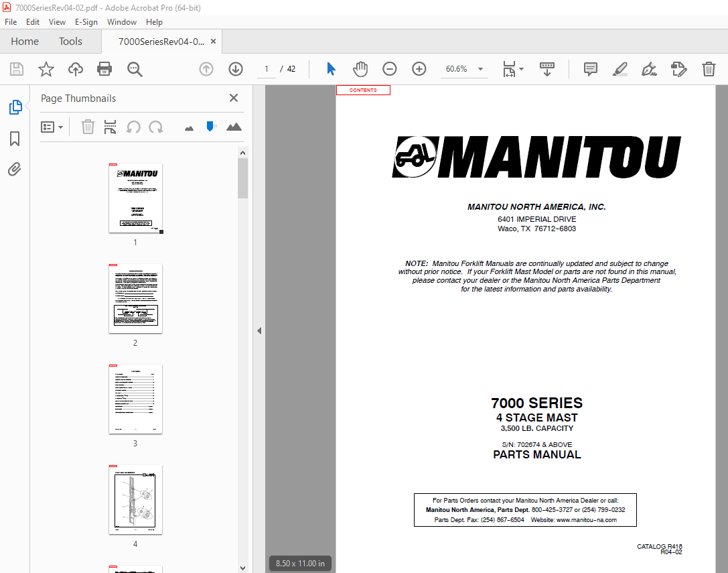Viewport: 728px width, 573px height.
Task: Open the Window menu
Action: [x=122, y=22]
